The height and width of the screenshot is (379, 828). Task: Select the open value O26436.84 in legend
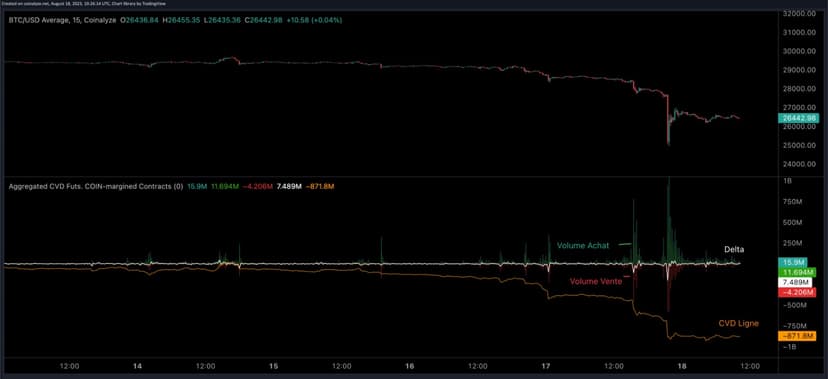[140, 20]
